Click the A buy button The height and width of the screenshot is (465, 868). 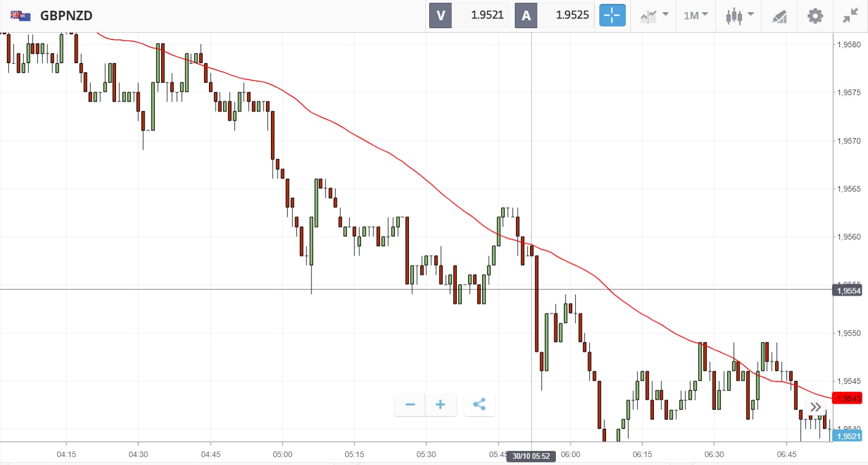click(526, 15)
